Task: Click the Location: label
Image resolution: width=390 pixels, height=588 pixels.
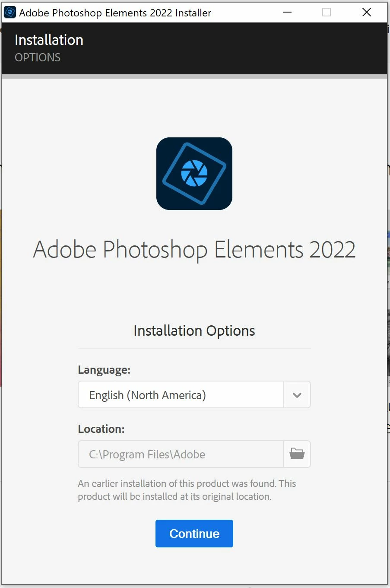Action: (x=101, y=429)
